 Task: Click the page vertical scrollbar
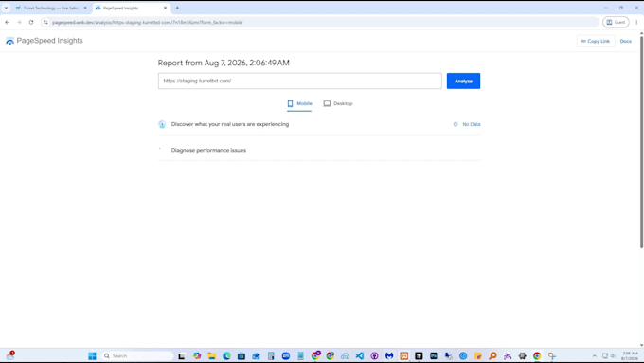point(641,142)
